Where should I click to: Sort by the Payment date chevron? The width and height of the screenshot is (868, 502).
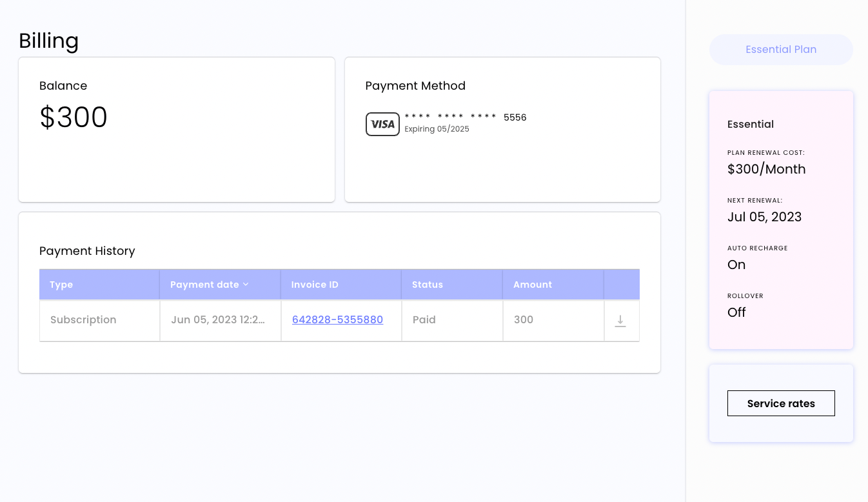click(x=246, y=285)
